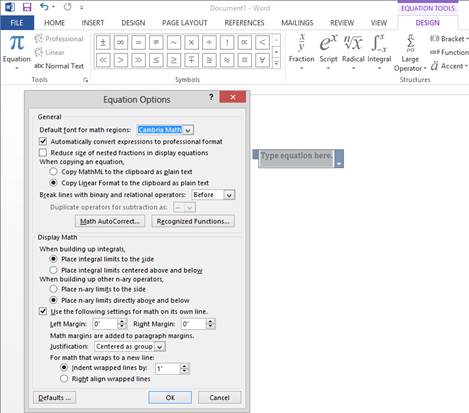469x413 pixels.
Task: Click Normal Text in Tools group
Action: tap(59, 66)
